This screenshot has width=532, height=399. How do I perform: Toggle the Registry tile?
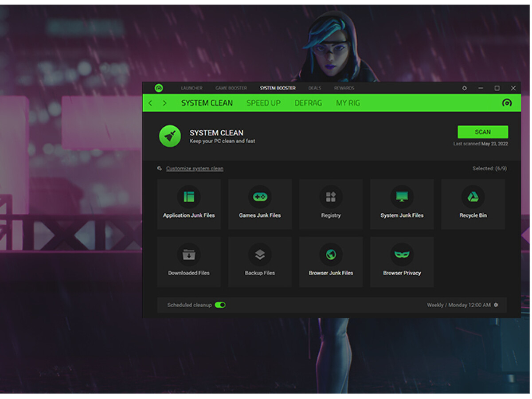point(331,204)
